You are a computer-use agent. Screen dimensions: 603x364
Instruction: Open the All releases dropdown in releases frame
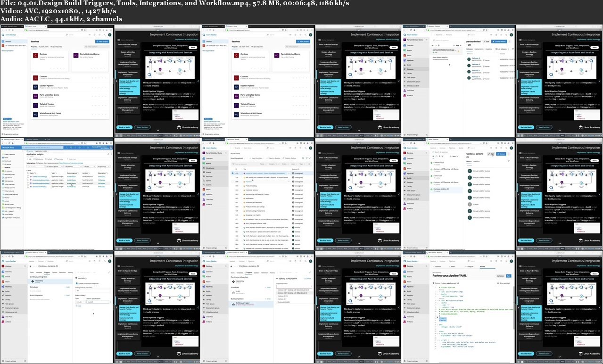point(502,49)
